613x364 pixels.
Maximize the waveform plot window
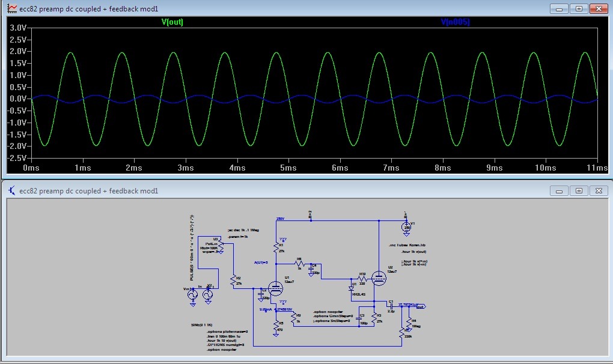[x=579, y=8]
